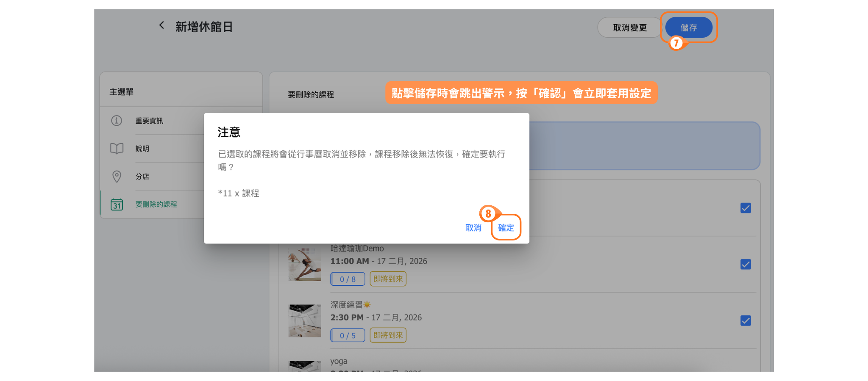This screenshot has height=381, width=868.
Task: Uncheck the first class checkbox in list
Action: click(x=746, y=208)
